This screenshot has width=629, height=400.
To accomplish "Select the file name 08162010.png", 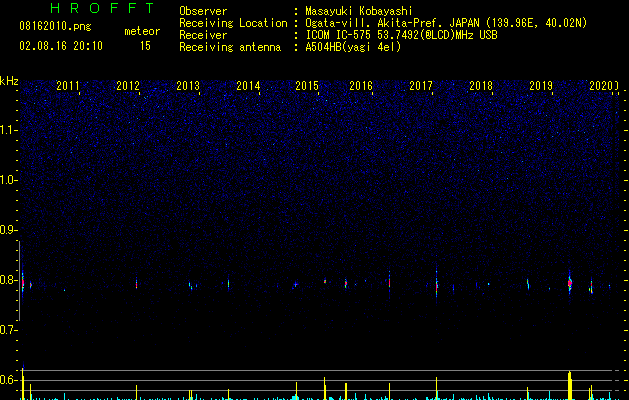I will pyautogui.click(x=55, y=27).
